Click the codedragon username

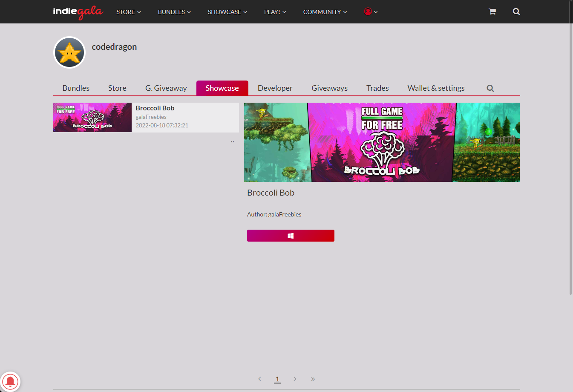coord(114,47)
